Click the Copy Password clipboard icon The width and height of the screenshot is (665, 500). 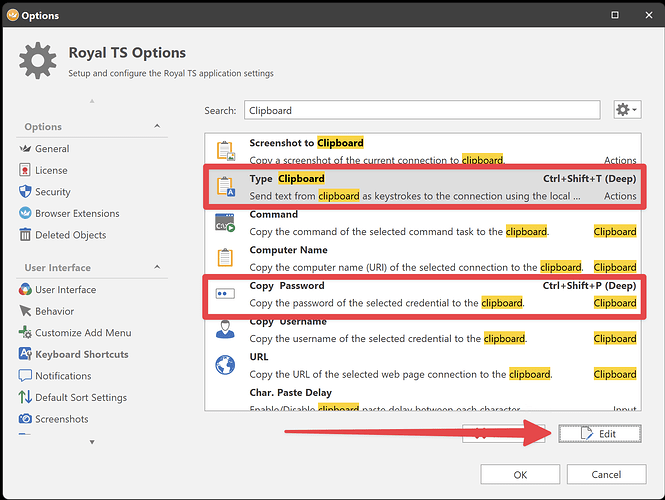pyautogui.click(x=226, y=294)
